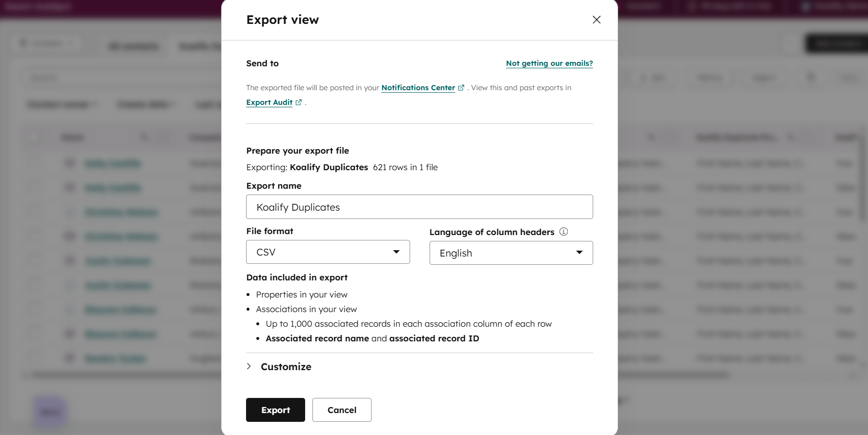Viewport: 868px width, 435px height.
Task: Click the caret arrow in the CSV field
Action: (x=396, y=252)
